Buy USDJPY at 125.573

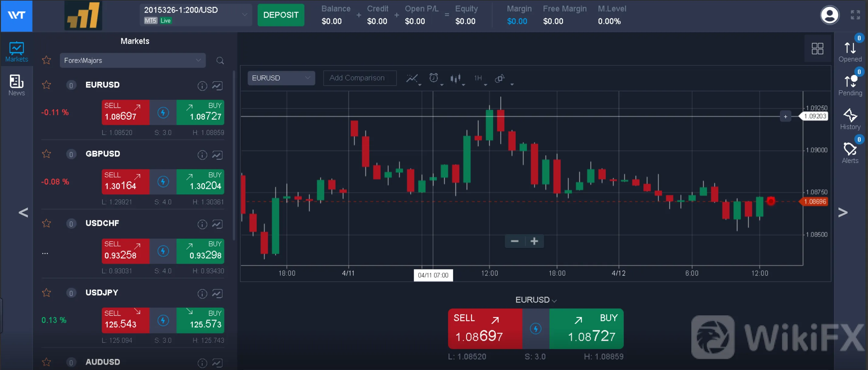coord(200,320)
